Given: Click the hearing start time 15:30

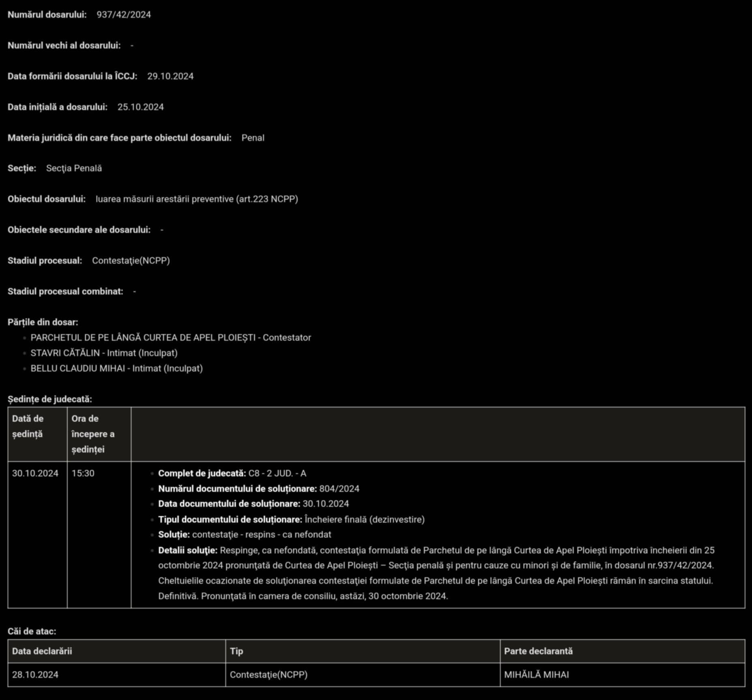Looking at the screenshot, I should coord(83,474).
